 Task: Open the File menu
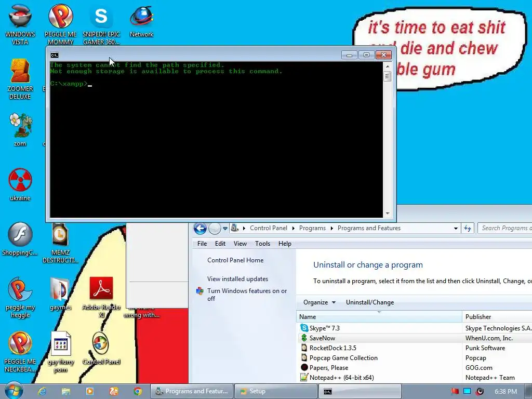pyautogui.click(x=202, y=244)
